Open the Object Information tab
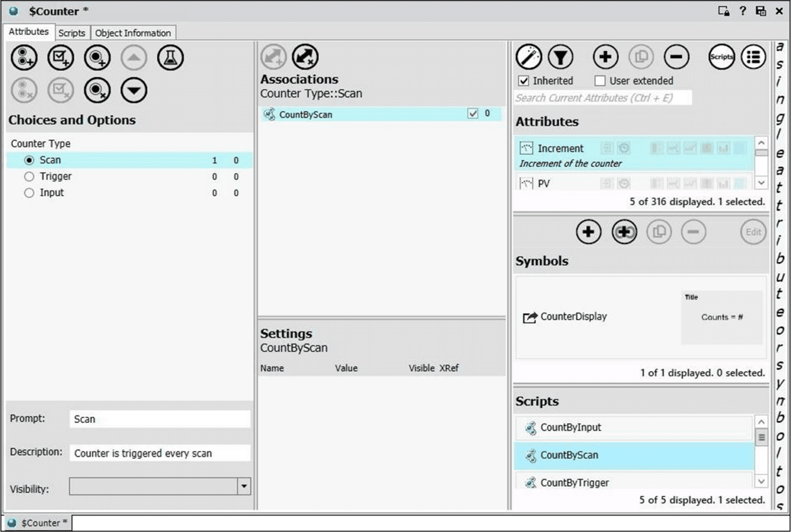 [x=133, y=32]
